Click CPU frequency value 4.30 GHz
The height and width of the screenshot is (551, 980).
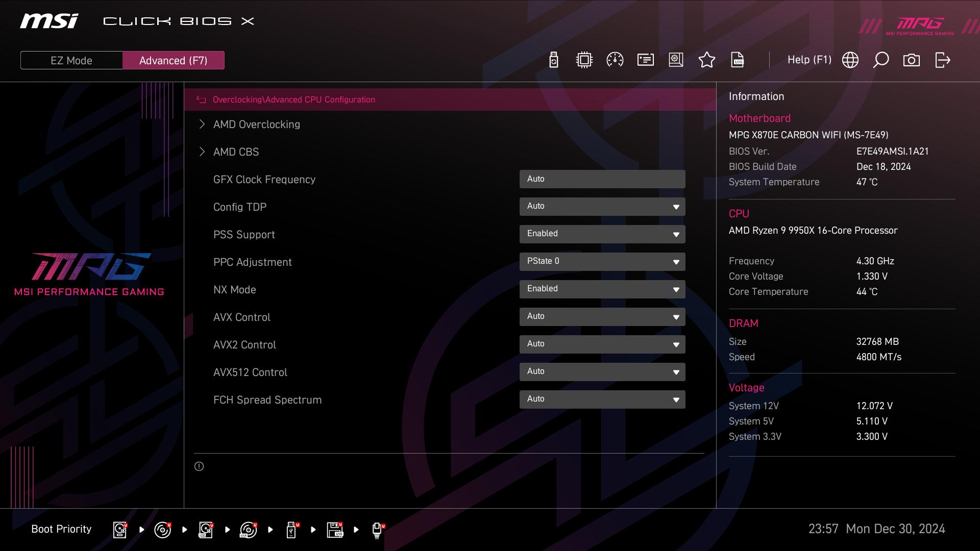[875, 261]
